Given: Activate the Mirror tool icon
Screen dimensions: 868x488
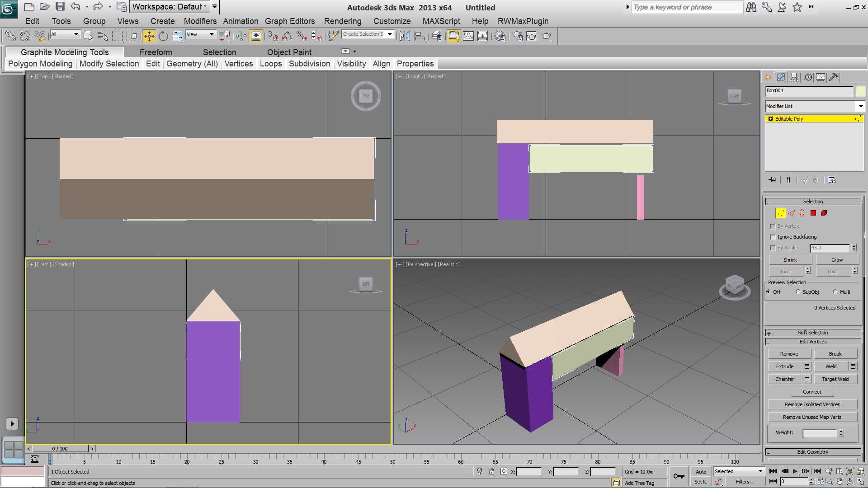Looking at the screenshot, I should [x=405, y=36].
